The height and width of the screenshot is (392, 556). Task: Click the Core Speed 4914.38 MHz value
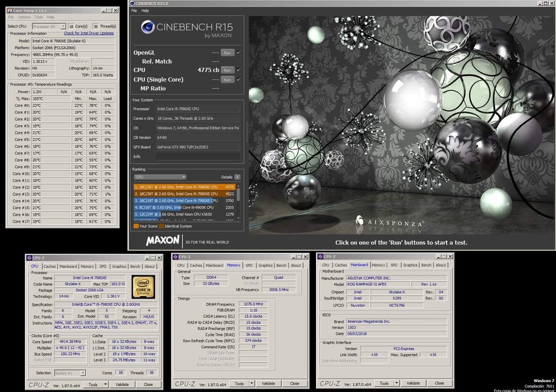pyautogui.click(x=70, y=342)
